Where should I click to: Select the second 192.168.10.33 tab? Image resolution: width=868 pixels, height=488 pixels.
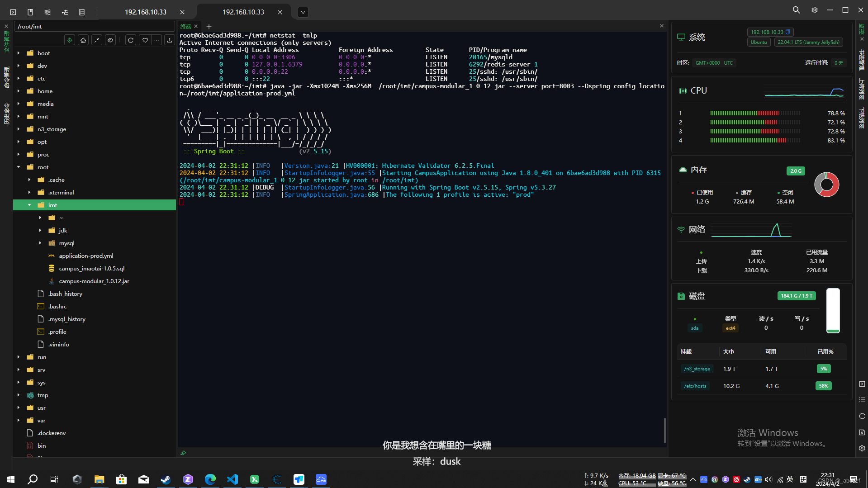pos(243,12)
